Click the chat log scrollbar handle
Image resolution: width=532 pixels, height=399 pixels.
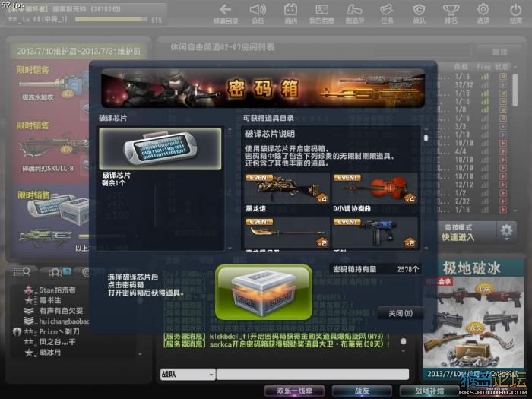click(404, 341)
